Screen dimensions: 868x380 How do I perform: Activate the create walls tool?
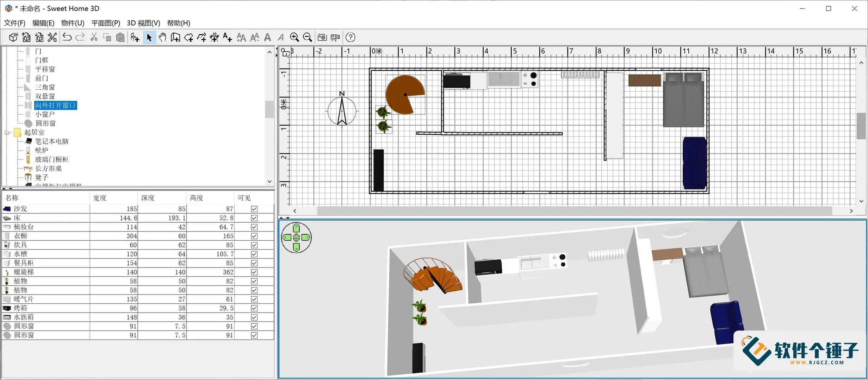(x=175, y=37)
